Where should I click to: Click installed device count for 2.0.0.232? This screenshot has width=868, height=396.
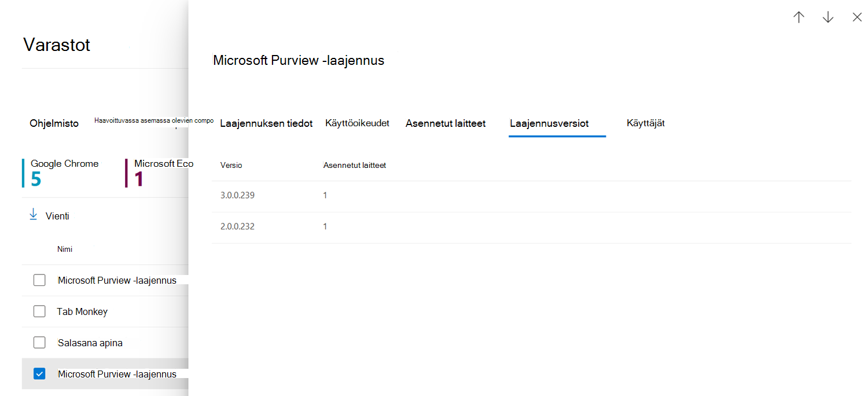click(325, 227)
